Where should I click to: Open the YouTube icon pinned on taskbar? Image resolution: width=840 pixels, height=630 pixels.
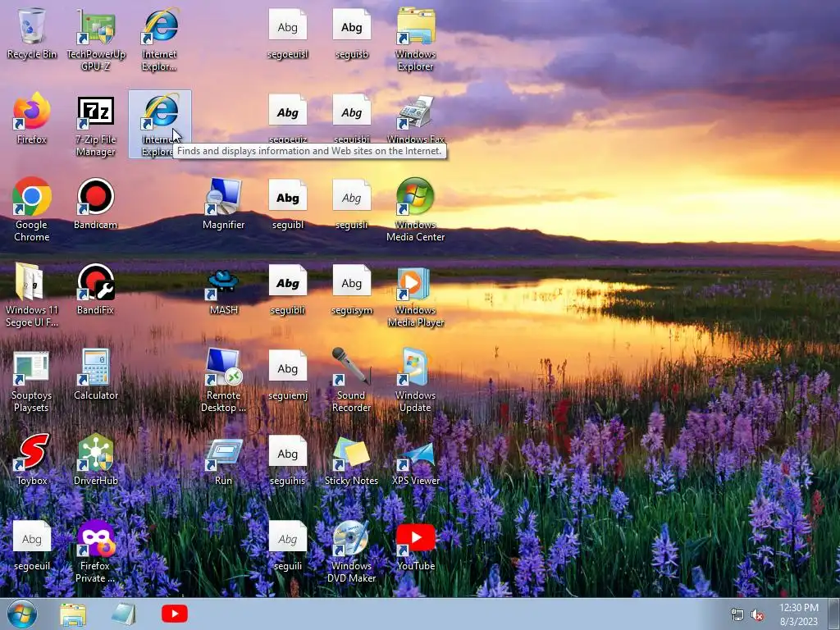175,614
